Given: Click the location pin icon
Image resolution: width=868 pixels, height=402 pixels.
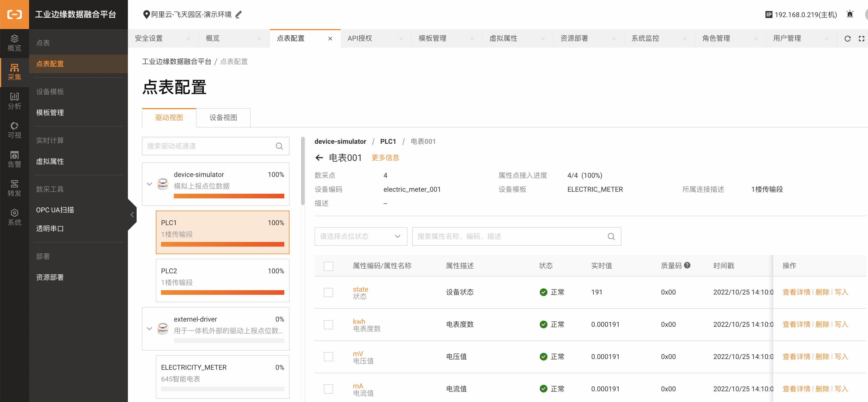Looking at the screenshot, I should (x=146, y=15).
